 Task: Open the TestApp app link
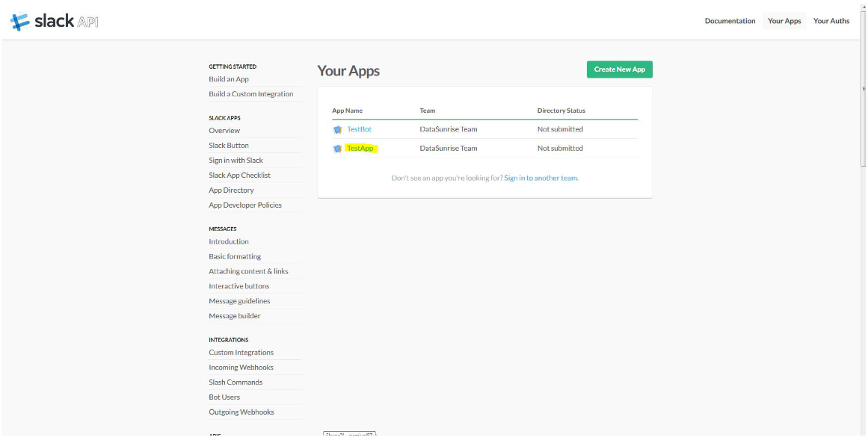click(x=360, y=148)
